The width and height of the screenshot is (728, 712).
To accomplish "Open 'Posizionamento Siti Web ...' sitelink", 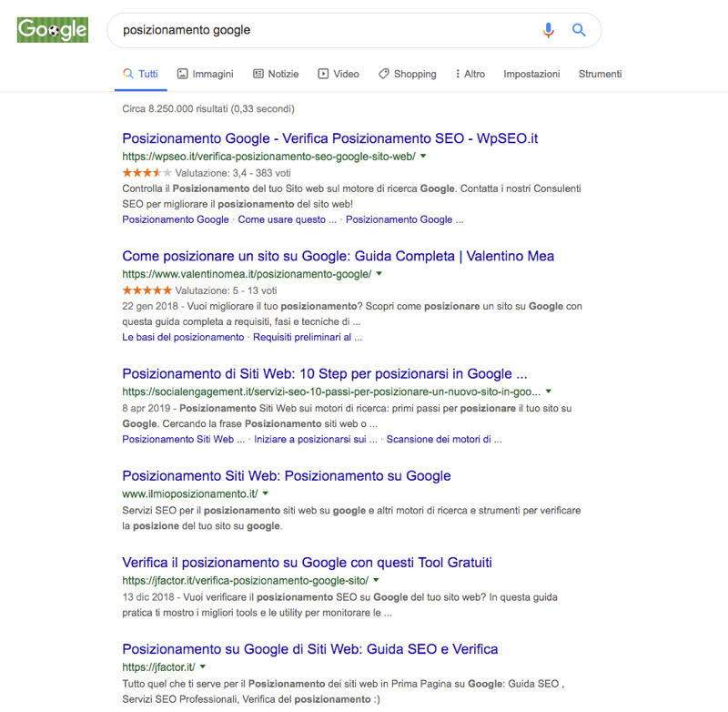I will point(184,440).
